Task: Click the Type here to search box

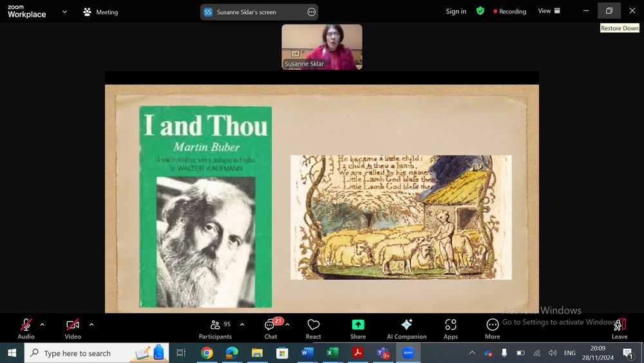Action: click(x=97, y=353)
